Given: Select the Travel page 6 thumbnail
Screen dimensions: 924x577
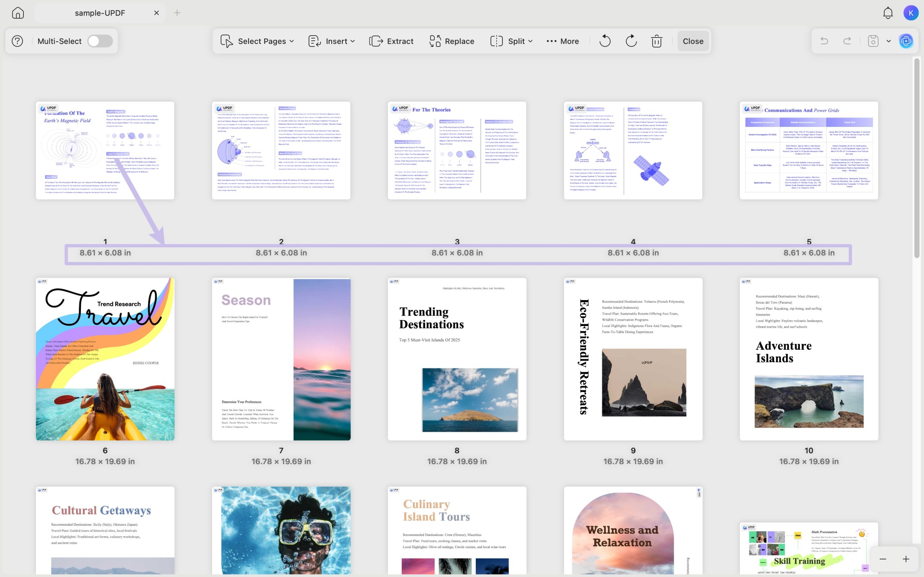Looking at the screenshot, I should (105, 359).
